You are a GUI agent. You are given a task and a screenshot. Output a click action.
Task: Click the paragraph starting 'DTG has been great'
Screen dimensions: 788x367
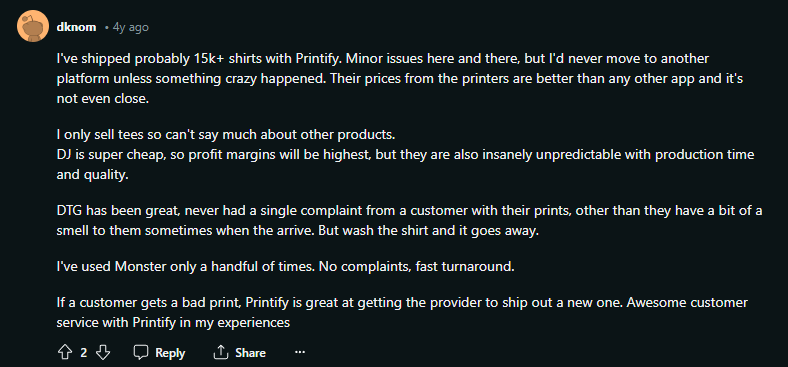point(409,222)
